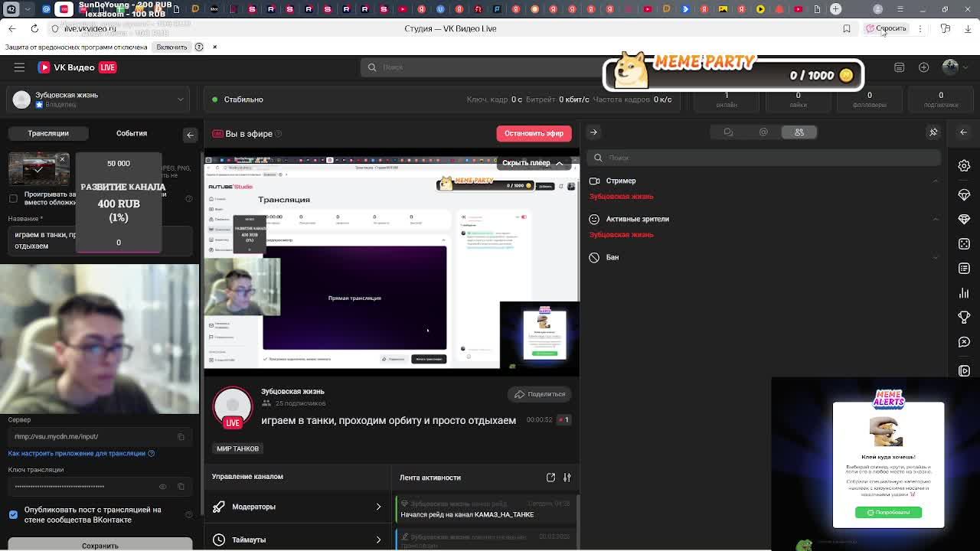The image size is (980, 551).
Task: Open the channel selector dropdown Зубцовская жизнь
Action: pos(99,99)
